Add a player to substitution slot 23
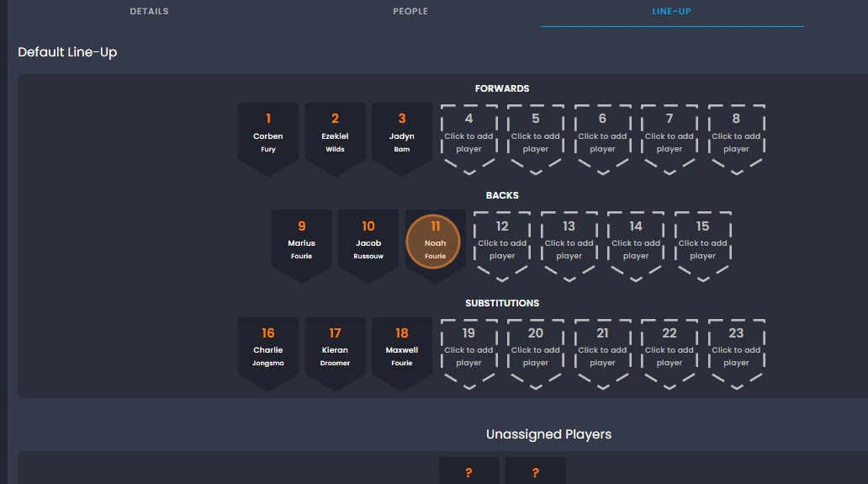868x484 pixels. 736,354
